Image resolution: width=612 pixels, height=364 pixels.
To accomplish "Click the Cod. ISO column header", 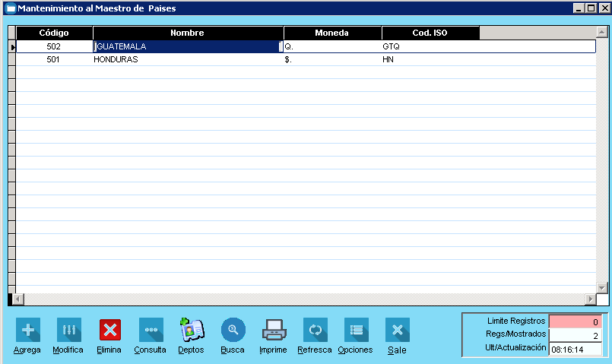I will (x=430, y=33).
